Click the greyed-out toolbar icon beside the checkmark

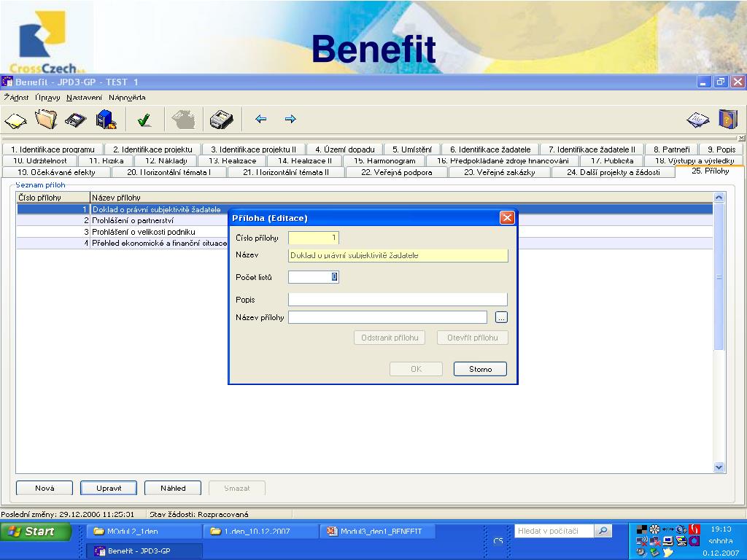(183, 120)
